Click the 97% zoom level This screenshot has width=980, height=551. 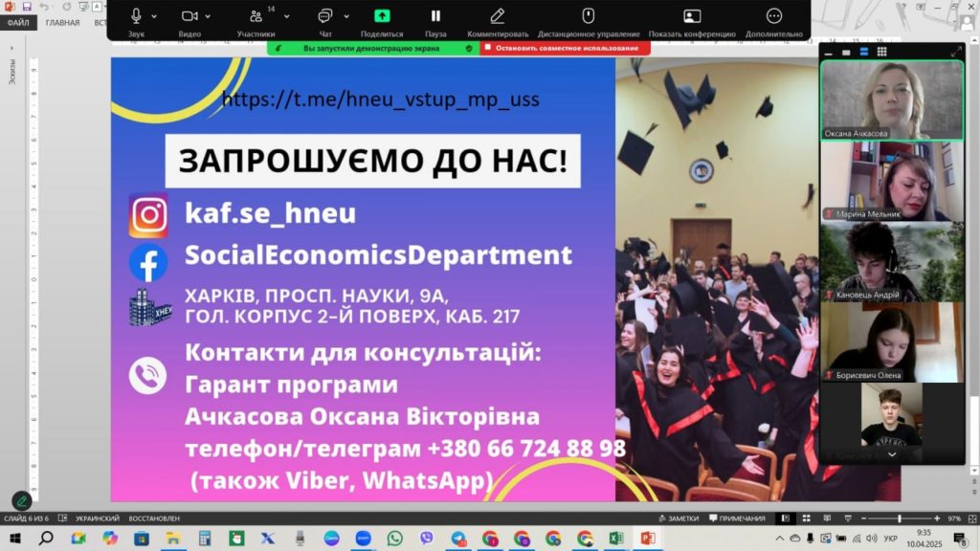point(954,518)
